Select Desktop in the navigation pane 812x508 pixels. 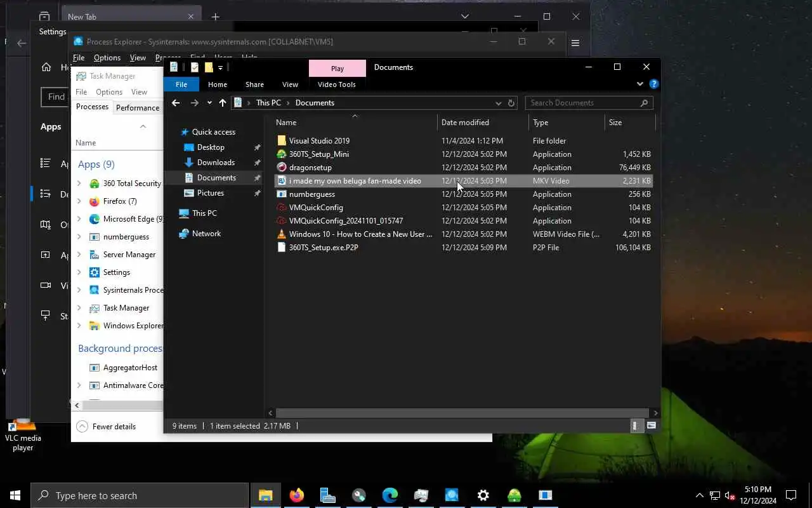[x=211, y=147]
